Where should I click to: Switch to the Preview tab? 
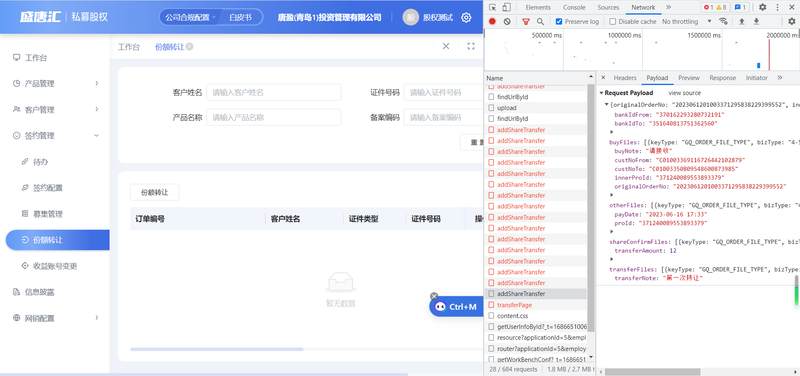688,78
